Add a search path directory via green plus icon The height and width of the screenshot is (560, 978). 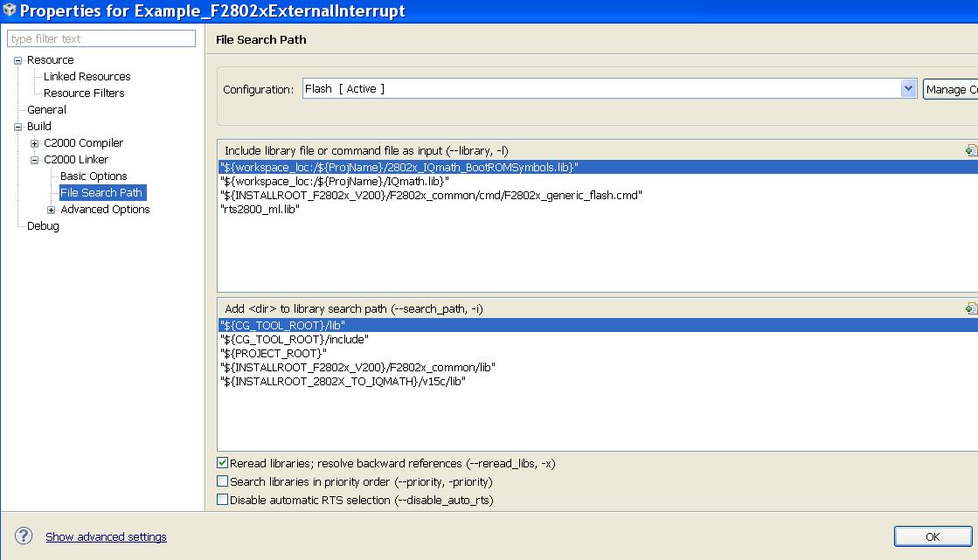click(x=970, y=308)
